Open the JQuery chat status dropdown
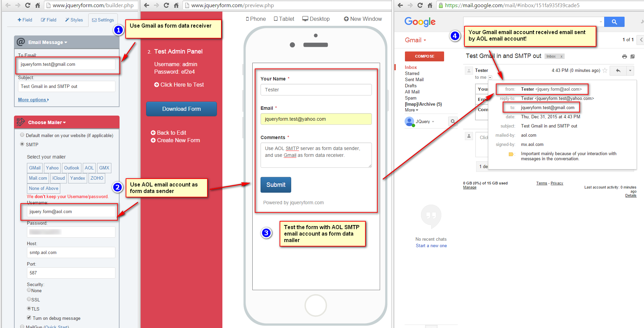The image size is (644, 328). [433, 122]
